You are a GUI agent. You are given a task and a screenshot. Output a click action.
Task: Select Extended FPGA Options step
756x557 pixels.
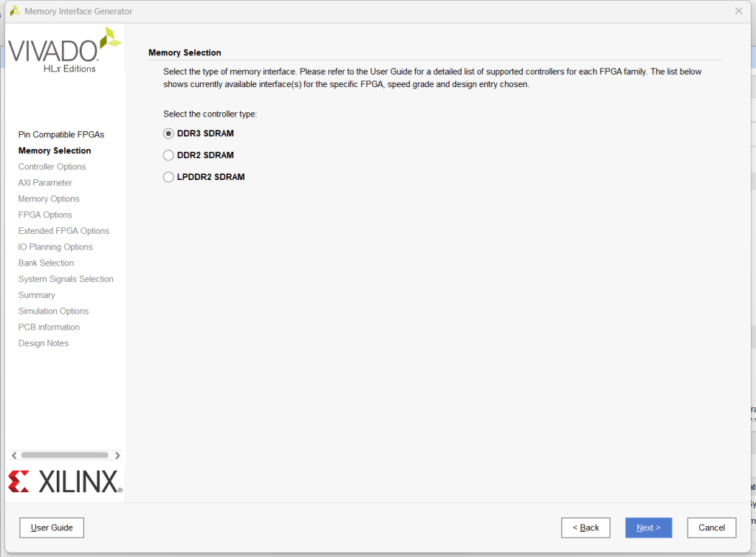pyautogui.click(x=63, y=231)
